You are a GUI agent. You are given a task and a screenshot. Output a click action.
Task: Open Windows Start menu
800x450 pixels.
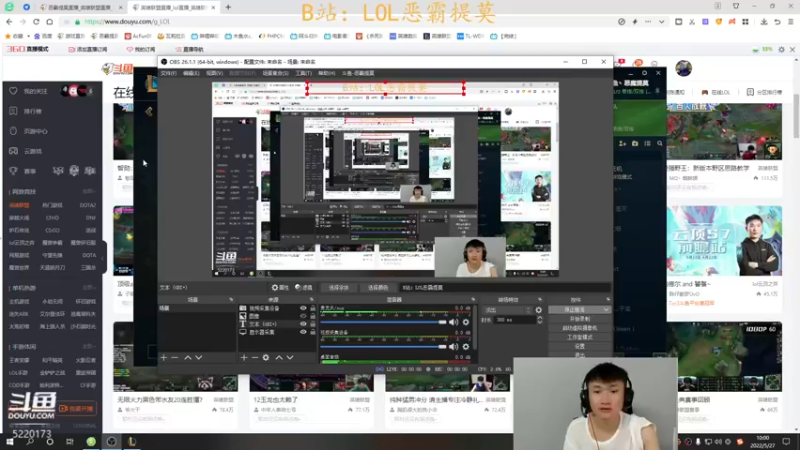[x=10, y=441]
